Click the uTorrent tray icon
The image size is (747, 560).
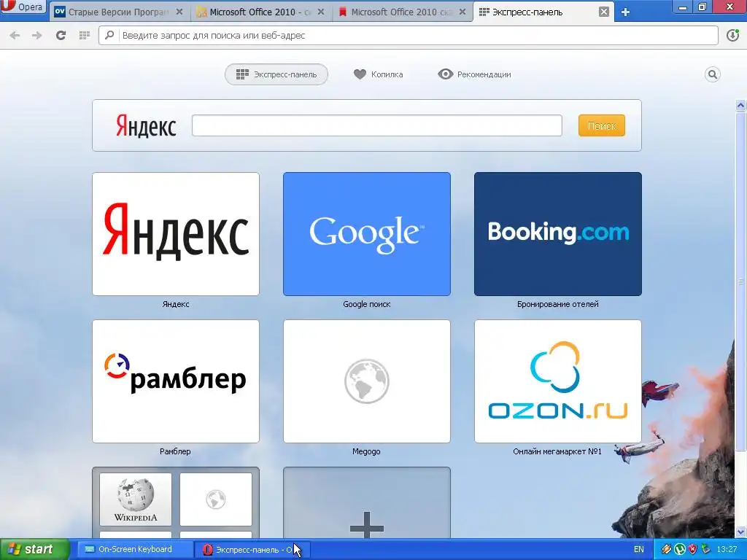[680, 550]
